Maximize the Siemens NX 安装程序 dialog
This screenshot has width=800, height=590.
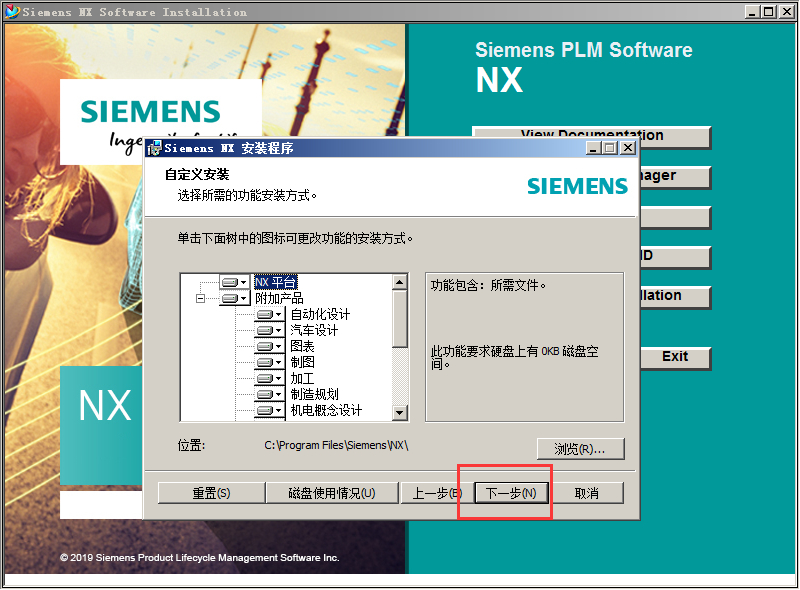click(x=609, y=148)
